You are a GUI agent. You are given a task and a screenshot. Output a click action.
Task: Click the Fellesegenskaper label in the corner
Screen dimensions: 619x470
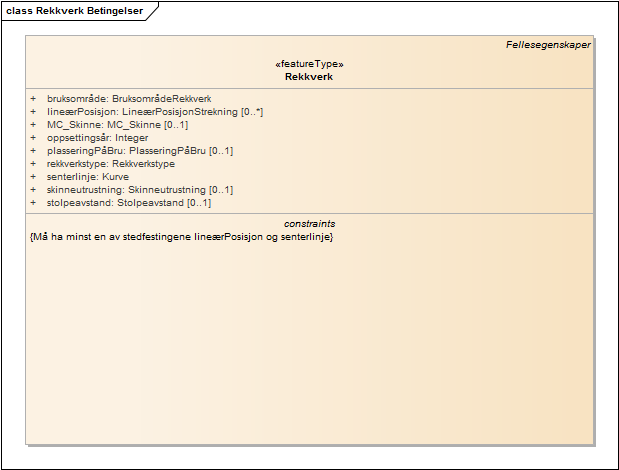[x=548, y=45]
